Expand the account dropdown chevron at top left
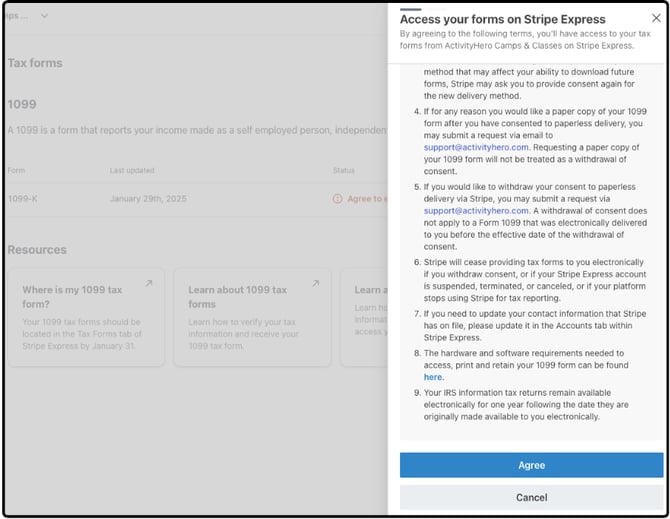Viewport: 670px width, 519px height. pyautogui.click(x=44, y=16)
